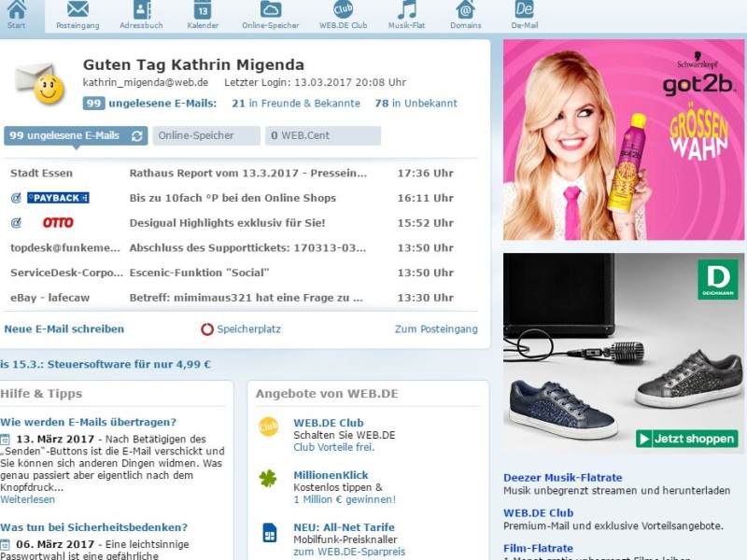
Task: Open 21 in Freunde & Bekannte
Action: [296, 104]
